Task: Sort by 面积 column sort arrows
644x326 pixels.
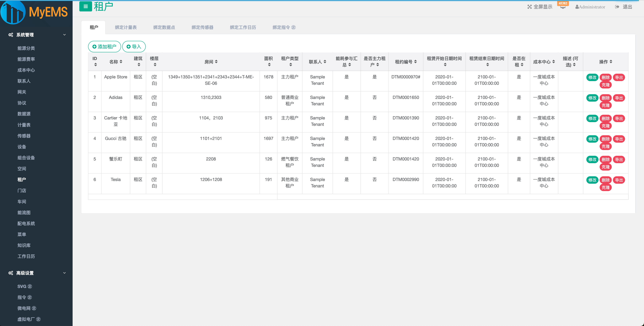Action: point(269,65)
